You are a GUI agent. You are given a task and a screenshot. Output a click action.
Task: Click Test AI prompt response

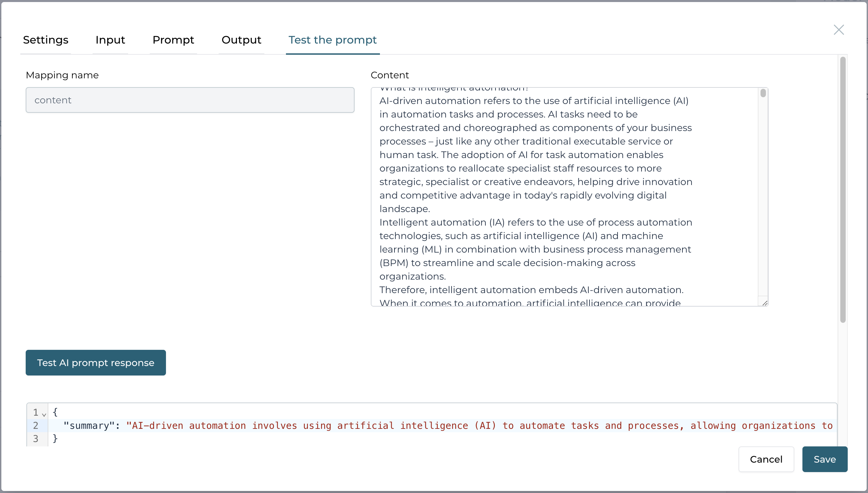coord(96,362)
